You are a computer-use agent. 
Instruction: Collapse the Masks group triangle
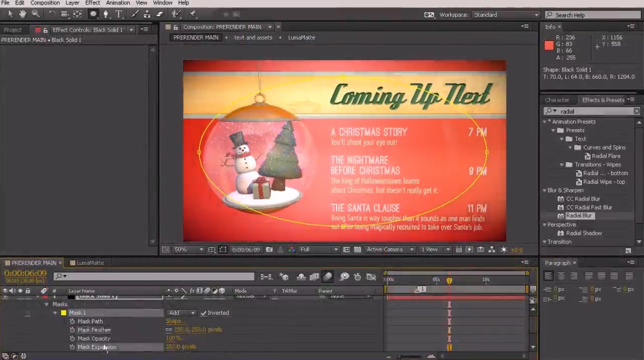(x=47, y=305)
